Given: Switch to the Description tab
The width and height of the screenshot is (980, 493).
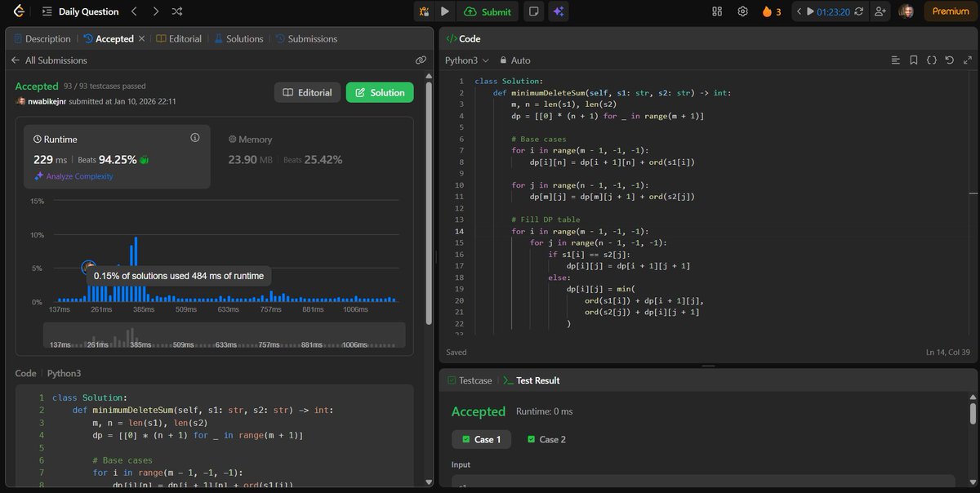Looking at the screenshot, I should [42, 38].
